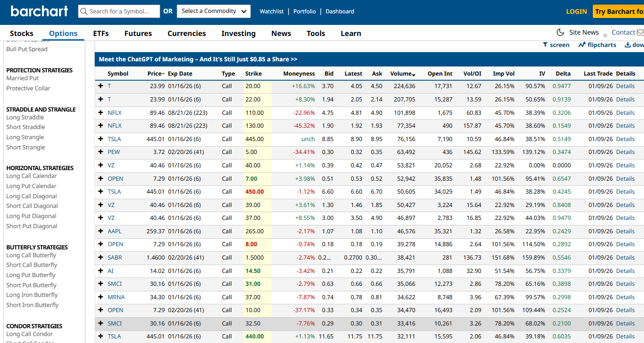644x343 pixels.
Task: Open the Options menu
Action: click(x=63, y=33)
